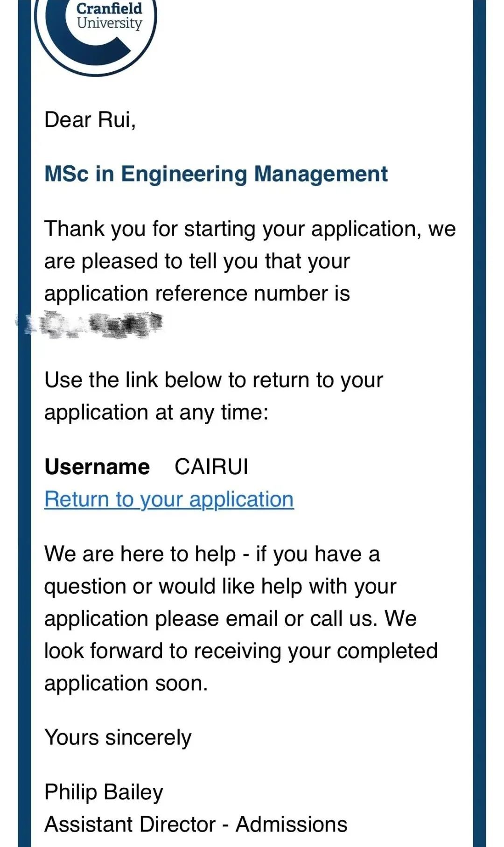The image size is (504, 847).
Task: Click the "MSc in Engineering Management" heading
Action: [x=216, y=174]
